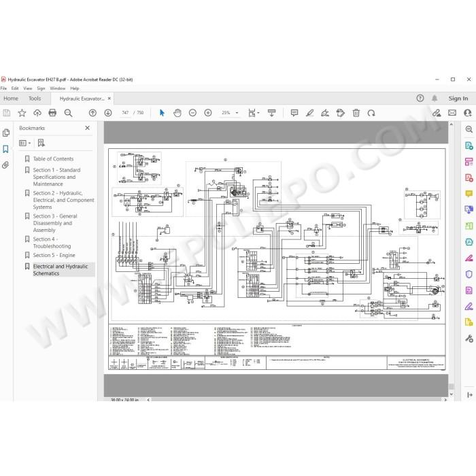Open Section 4 - Troubleshooting bookmark
The width and height of the screenshot is (476, 476).
(x=52, y=243)
